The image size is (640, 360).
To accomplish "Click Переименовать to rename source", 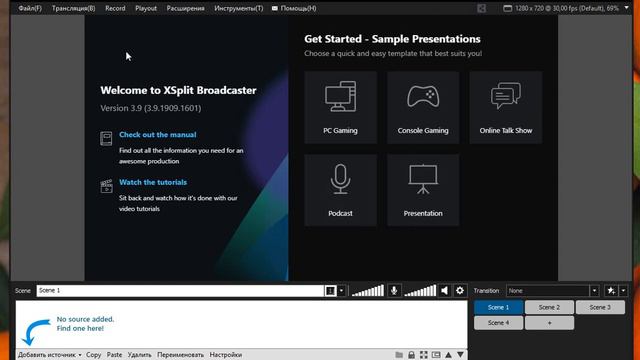I will coord(180,355).
